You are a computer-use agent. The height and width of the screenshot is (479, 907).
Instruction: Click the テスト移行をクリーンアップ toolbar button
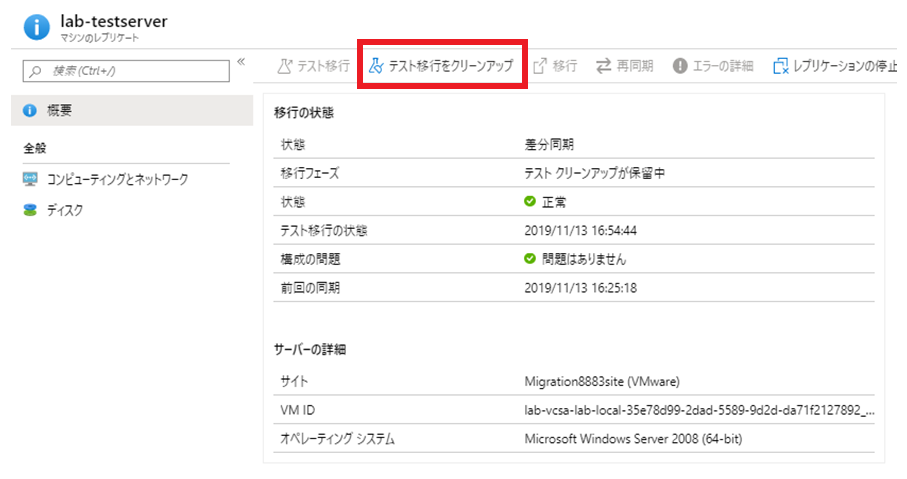(x=441, y=67)
